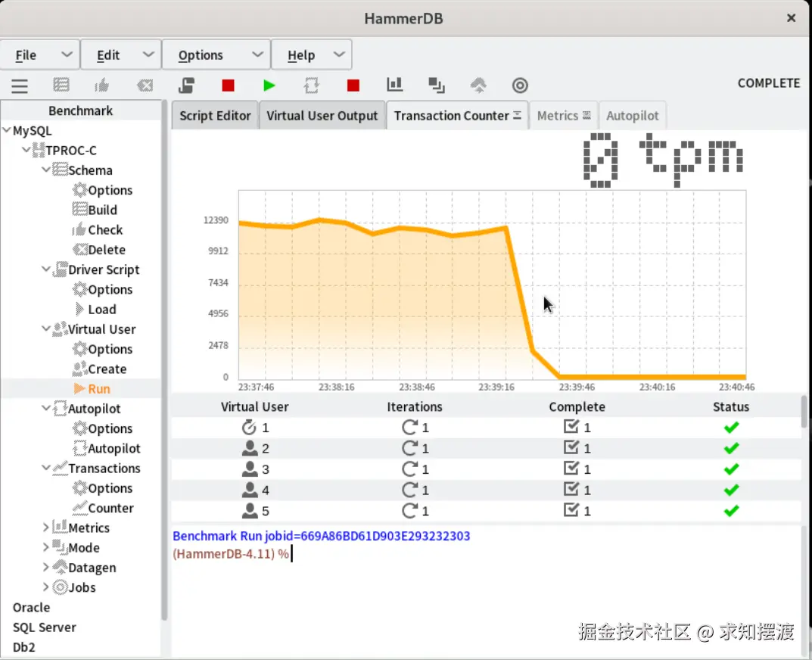This screenshot has width=812, height=660.
Task: Open the File menu
Action: (x=40, y=54)
